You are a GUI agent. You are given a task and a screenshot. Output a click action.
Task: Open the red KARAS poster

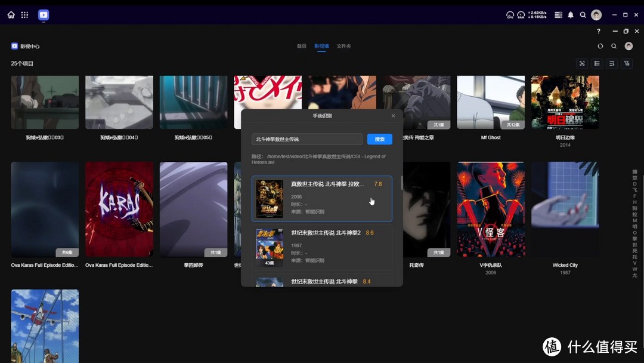click(x=119, y=209)
